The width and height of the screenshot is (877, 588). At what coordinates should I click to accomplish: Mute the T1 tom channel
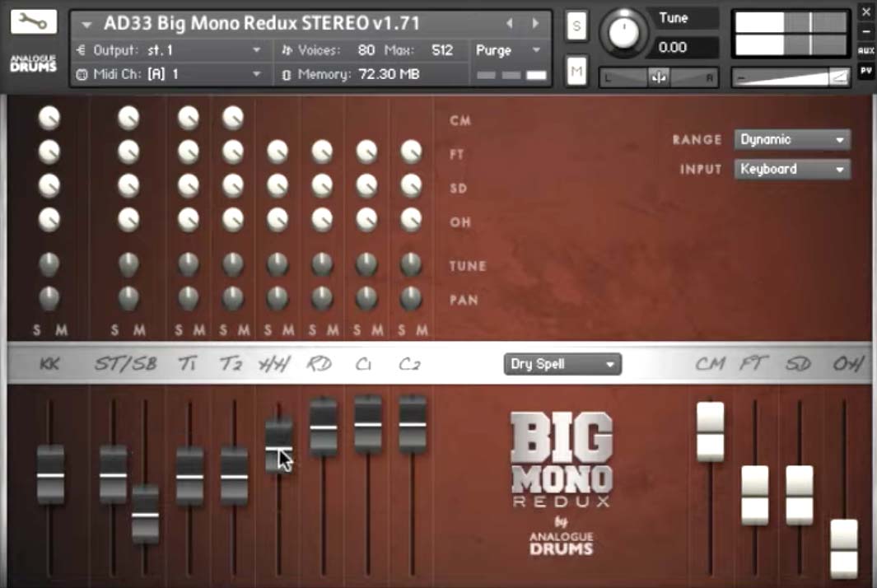199,330
